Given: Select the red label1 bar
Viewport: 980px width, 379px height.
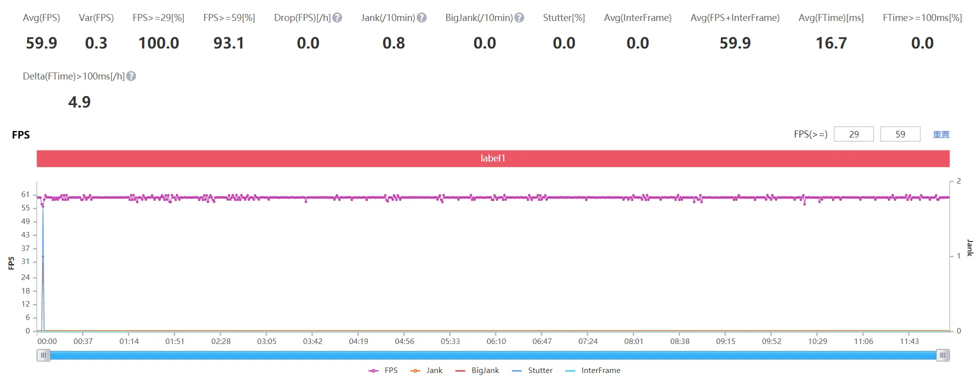Looking at the screenshot, I should pos(493,158).
